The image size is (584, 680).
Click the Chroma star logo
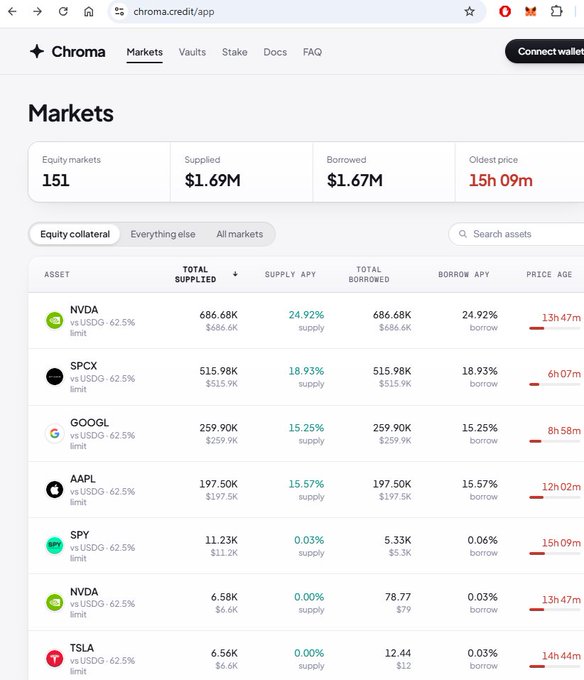[x=37, y=52]
